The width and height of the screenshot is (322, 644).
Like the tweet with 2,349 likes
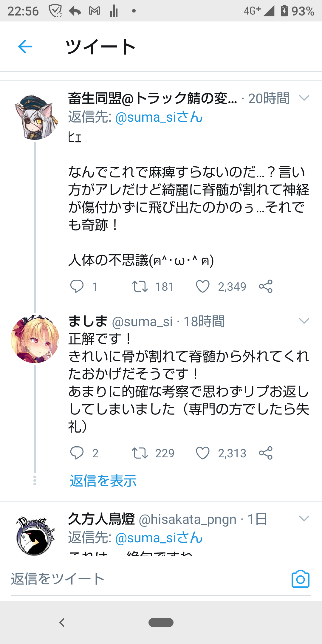pyautogui.click(x=203, y=287)
